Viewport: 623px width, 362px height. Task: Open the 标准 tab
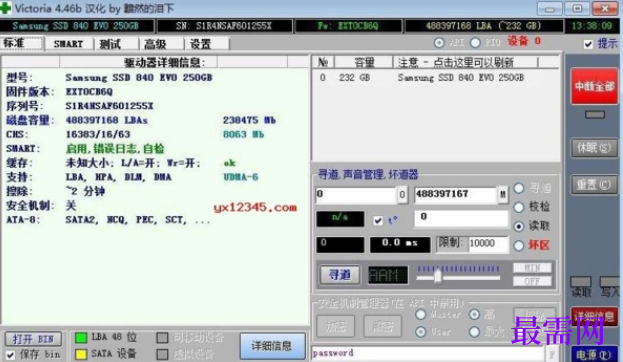tap(22, 43)
